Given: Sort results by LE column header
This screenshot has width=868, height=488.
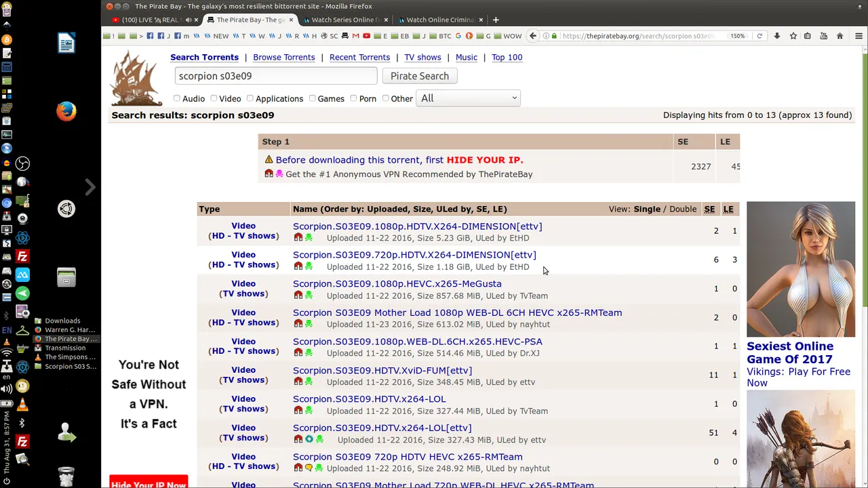Looking at the screenshot, I should click(x=728, y=209).
